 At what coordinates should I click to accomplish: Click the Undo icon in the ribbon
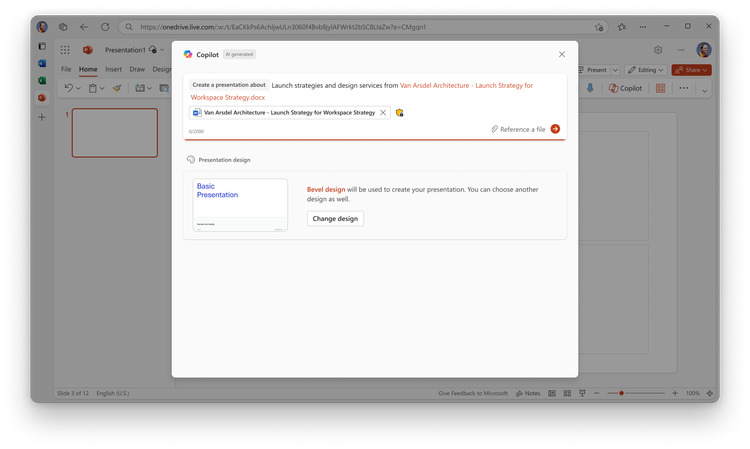(69, 88)
